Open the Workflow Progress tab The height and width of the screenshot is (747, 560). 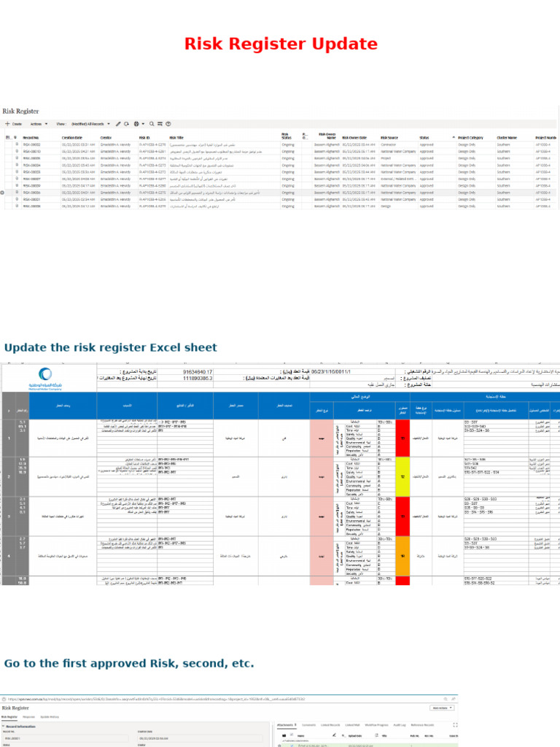(x=376, y=725)
